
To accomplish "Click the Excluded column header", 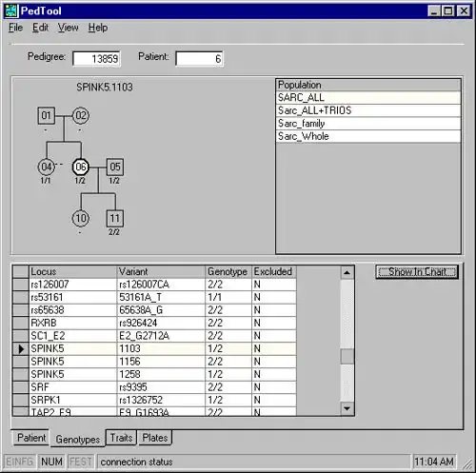I will point(274,272).
